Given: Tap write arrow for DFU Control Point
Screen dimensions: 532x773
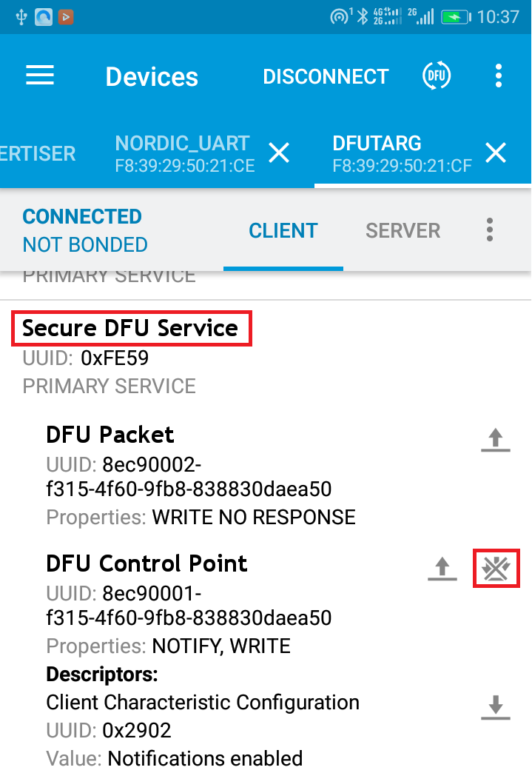Looking at the screenshot, I should (442, 569).
